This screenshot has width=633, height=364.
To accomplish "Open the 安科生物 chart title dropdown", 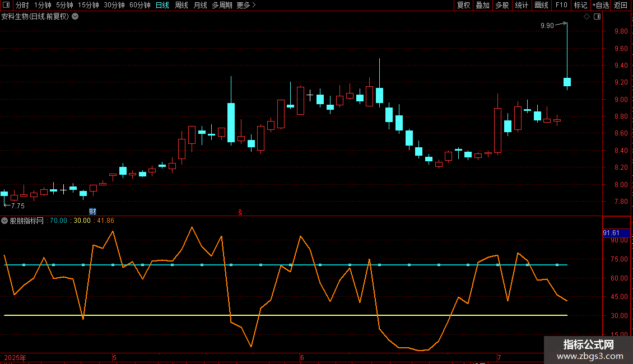I will [x=75, y=17].
